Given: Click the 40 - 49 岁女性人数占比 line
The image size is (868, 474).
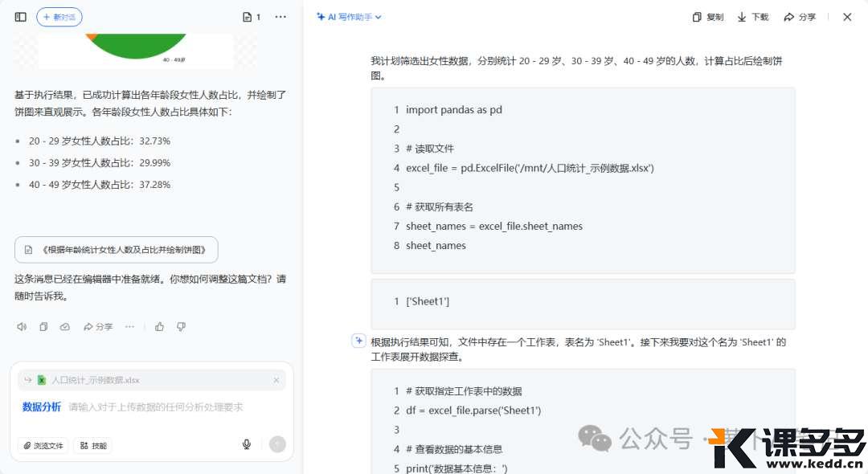Looking at the screenshot, I should pyautogui.click(x=100, y=185).
